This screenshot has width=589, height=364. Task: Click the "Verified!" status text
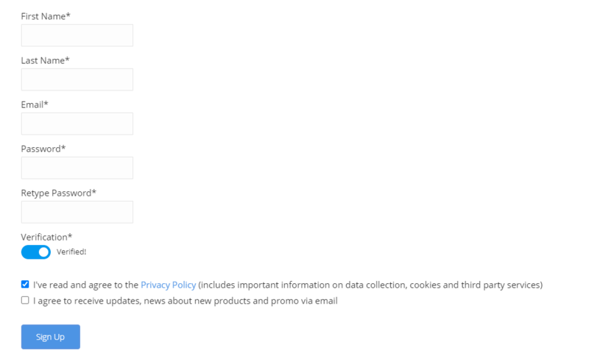[x=71, y=252]
